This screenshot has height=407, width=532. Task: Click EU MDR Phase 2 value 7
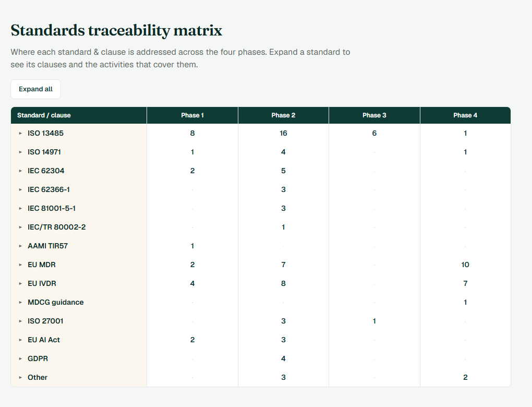click(283, 265)
